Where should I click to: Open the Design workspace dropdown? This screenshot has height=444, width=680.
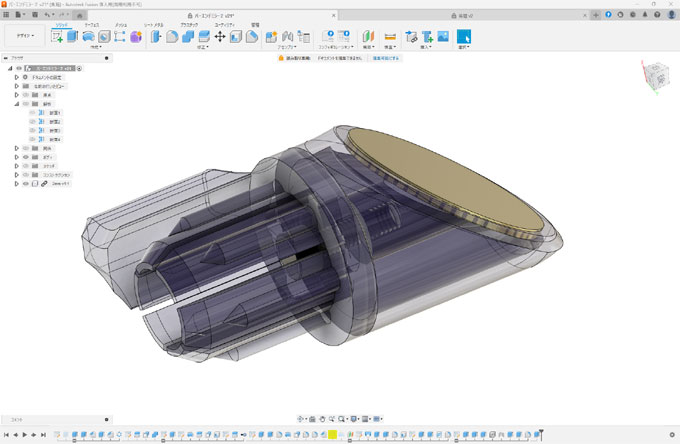(25, 36)
